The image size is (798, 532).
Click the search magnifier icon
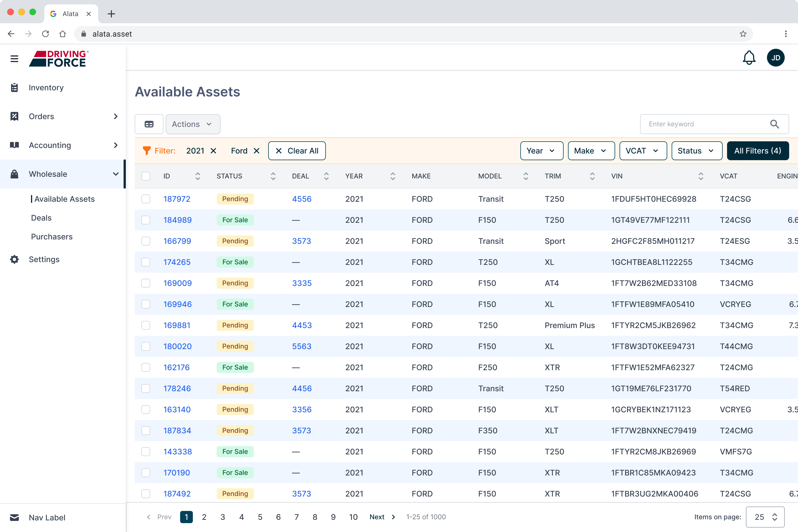774,124
